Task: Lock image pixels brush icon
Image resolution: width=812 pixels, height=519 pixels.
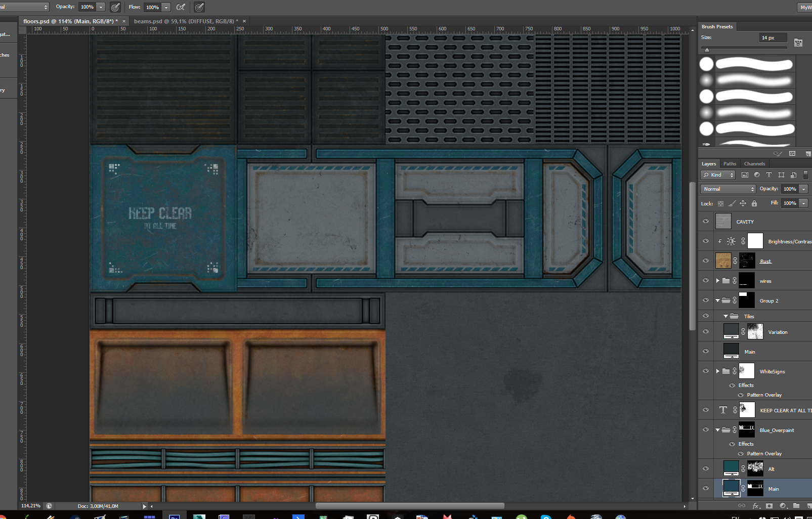Action: pos(732,203)
